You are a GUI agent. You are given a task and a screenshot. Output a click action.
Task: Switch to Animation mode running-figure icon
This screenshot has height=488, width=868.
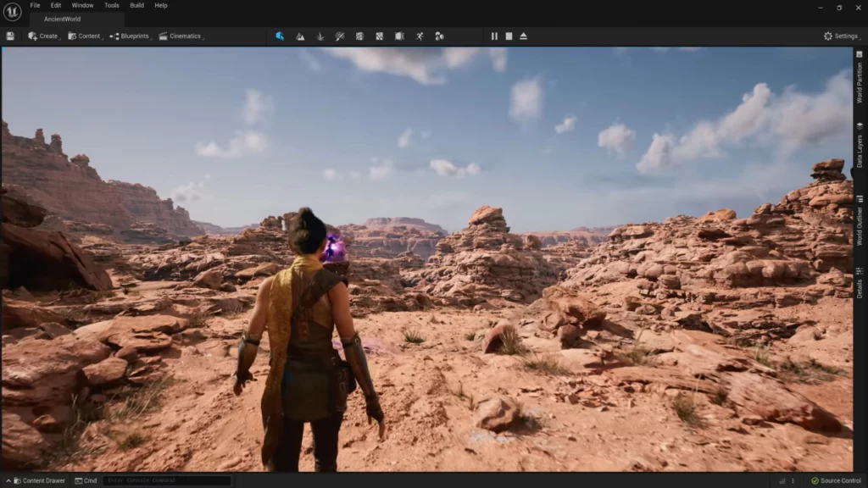click(x=420, y=36)
